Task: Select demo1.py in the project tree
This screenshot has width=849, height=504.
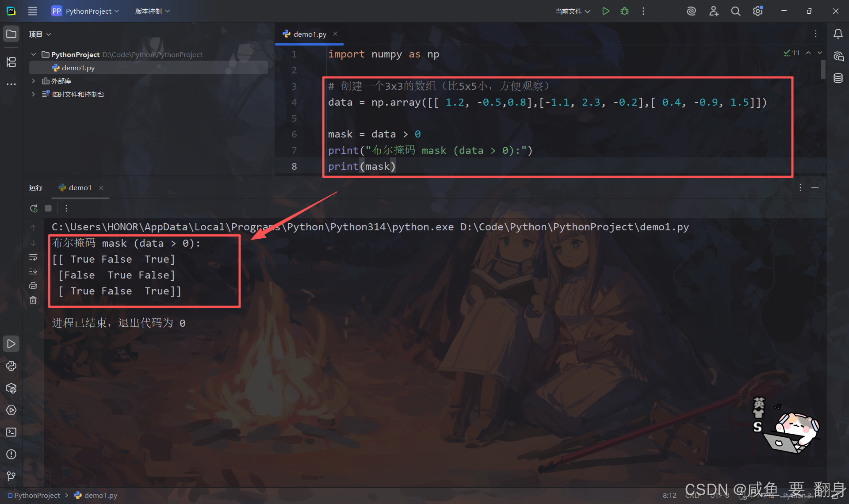Action: (78, 68)
